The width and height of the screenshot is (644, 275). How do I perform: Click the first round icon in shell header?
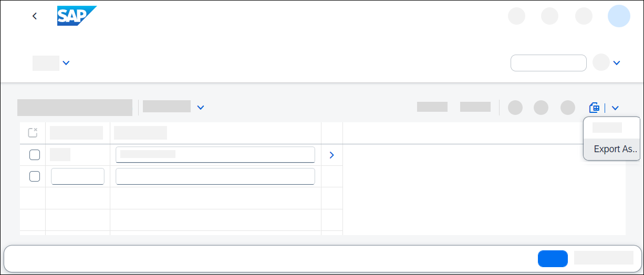[517, 16]
